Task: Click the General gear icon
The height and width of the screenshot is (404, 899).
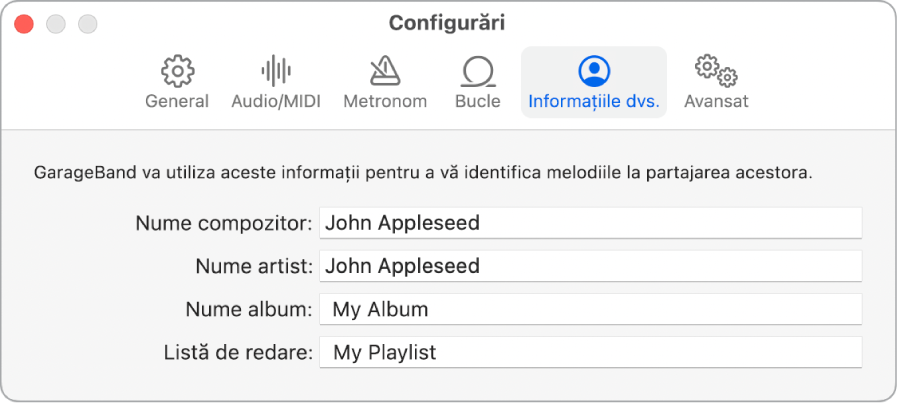Action: [177, 71]
